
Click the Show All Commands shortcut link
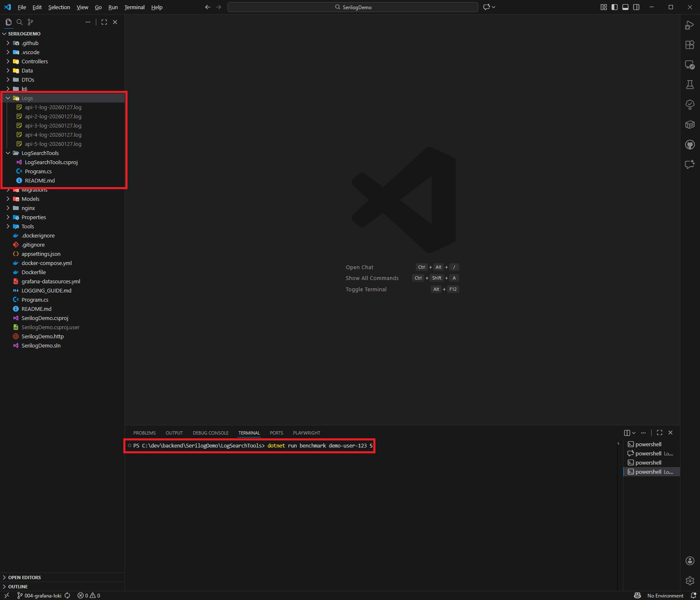tap(372, 278)
